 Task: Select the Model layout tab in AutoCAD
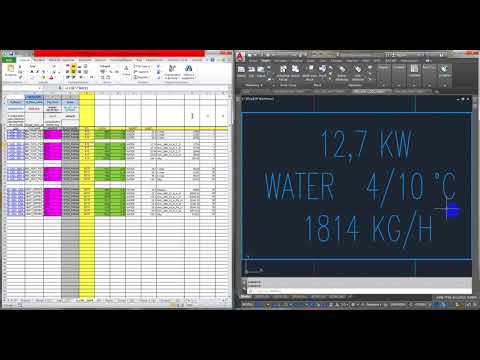pyautogui.click(x=246, y=296)
